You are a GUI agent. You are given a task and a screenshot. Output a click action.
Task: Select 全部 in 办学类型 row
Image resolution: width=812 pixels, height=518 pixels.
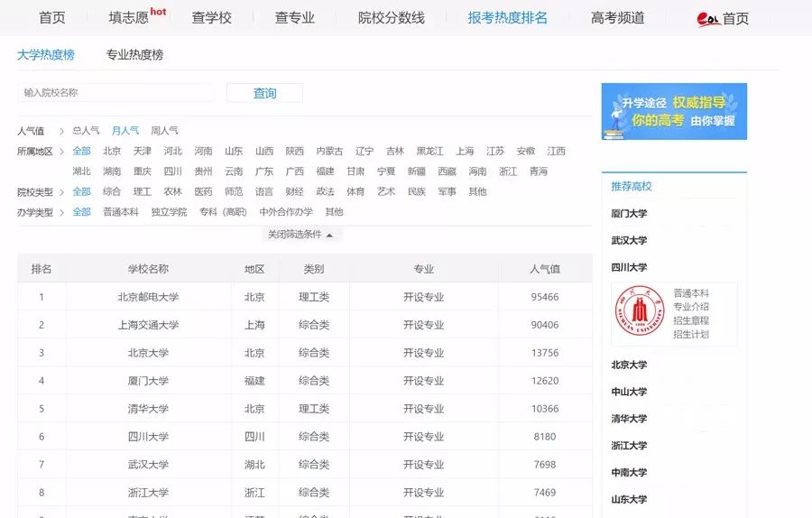point(82,212)
